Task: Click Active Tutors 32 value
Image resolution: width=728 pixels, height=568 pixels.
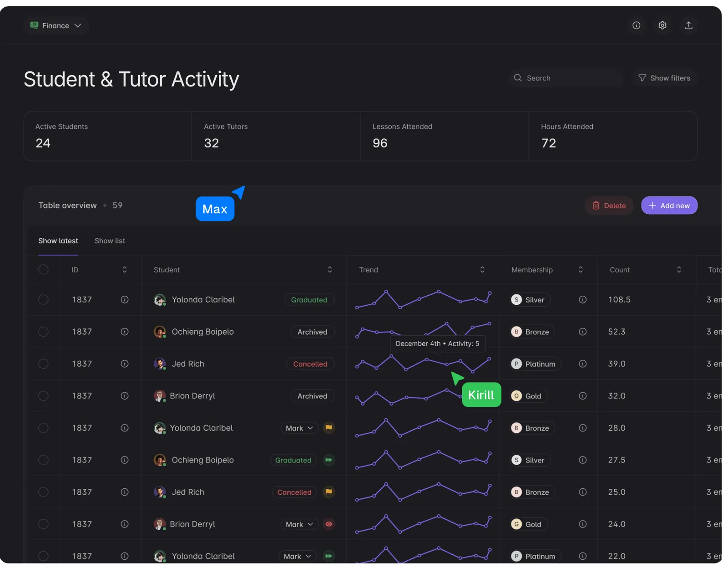Action: pos(212,143)
